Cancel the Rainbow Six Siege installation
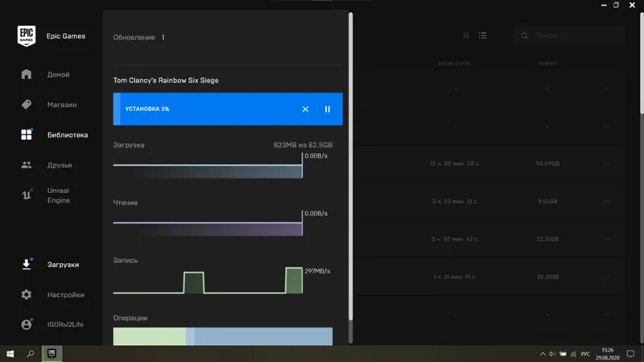Image resolution: width=644 pixels, height=362 pixels. click(305, 109)
